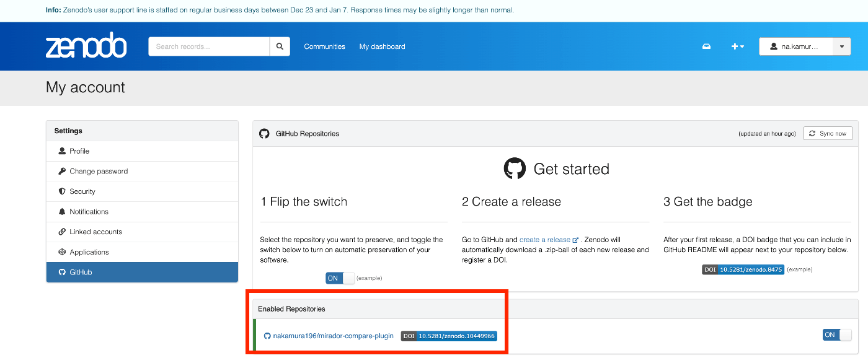Focus the Search records input field
The width and height of the screenshot is (868, 358).
point(209,46)
